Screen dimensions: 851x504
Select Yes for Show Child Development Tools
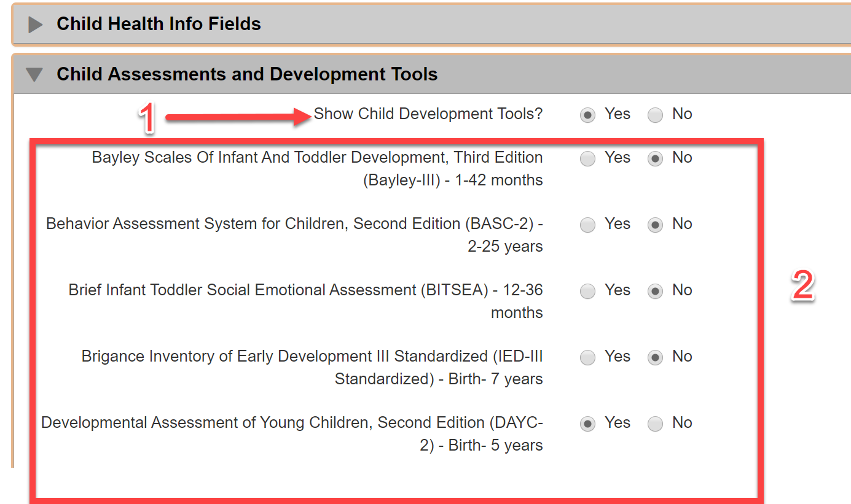[x=588, y=115]
